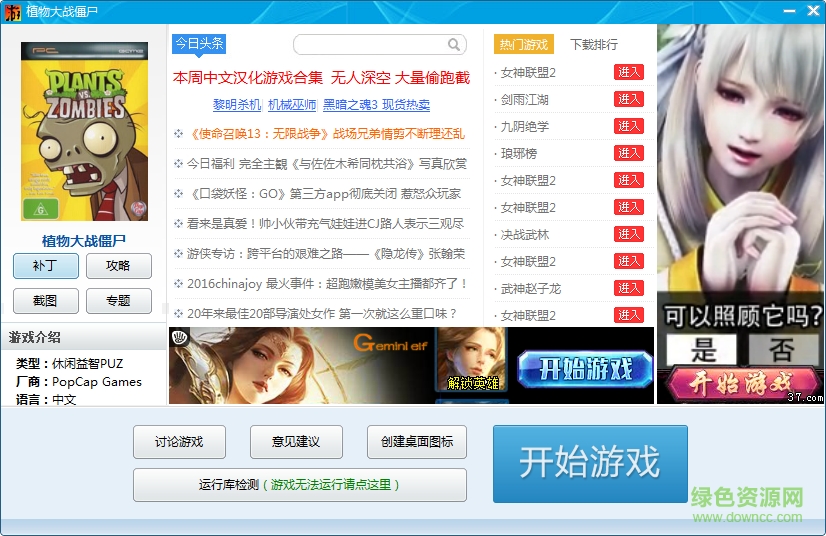
Task: Focus the search input field
Action: (x=370, y=45)
